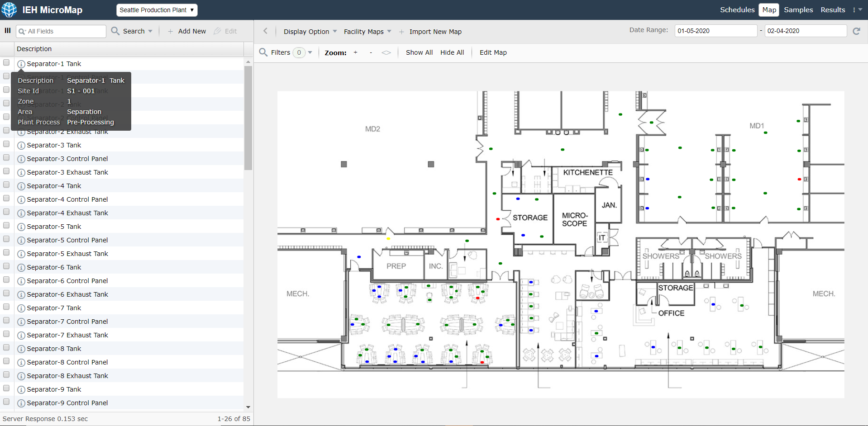Click the Add New button
868x426 pixels.
(192, 31)
